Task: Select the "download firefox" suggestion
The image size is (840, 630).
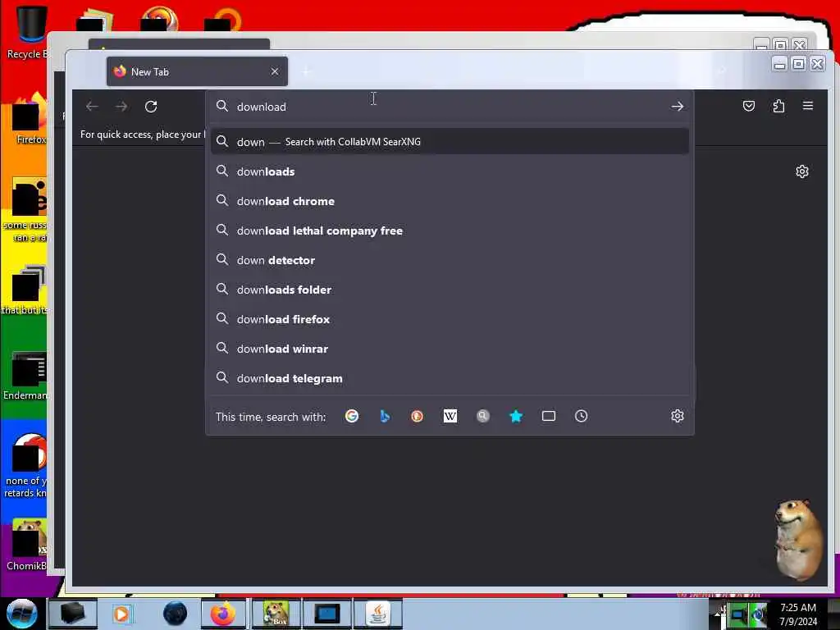Action: click(x=450, y=319)
